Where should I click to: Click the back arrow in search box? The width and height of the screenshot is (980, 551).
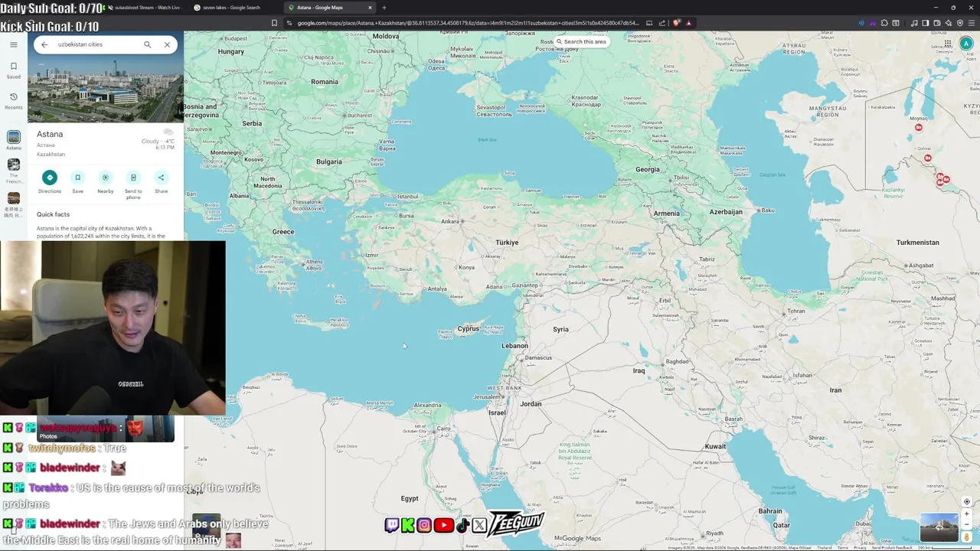(x=44, y=44)
